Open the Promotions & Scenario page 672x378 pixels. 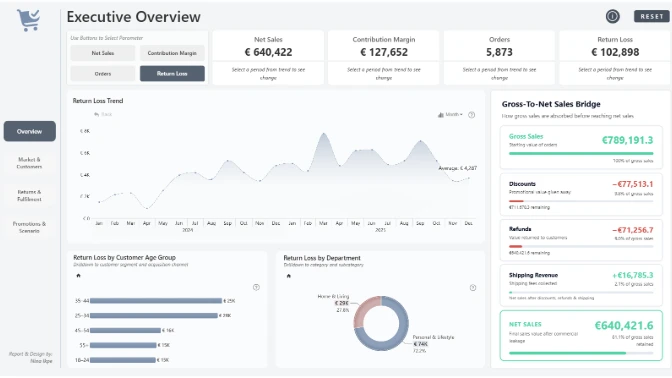tap(29, 227)
